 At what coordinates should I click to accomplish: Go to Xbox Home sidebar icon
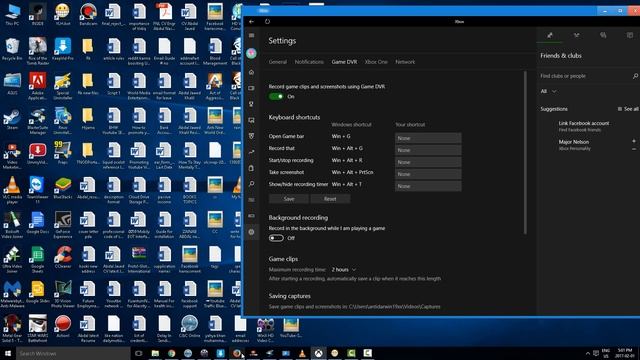251,72
